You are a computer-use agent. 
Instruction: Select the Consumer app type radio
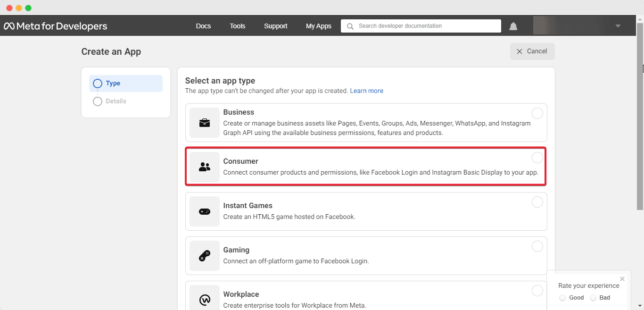point(537,158)
